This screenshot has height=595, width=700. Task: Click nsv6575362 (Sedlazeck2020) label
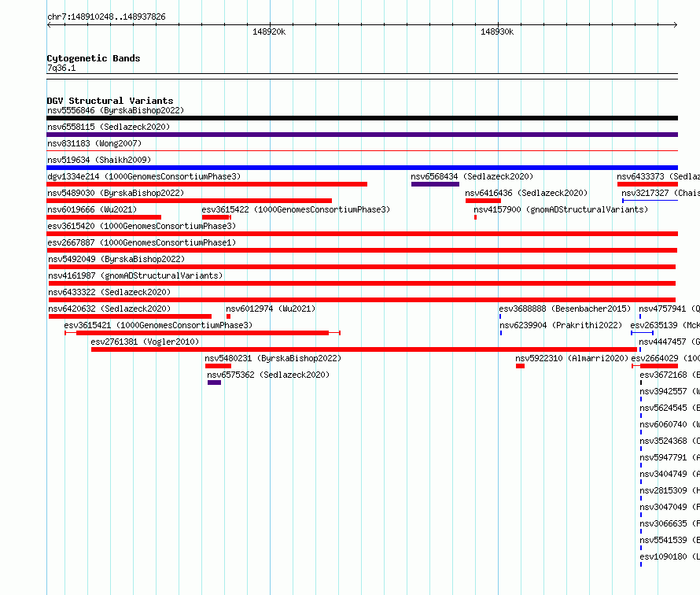point(268,375)
